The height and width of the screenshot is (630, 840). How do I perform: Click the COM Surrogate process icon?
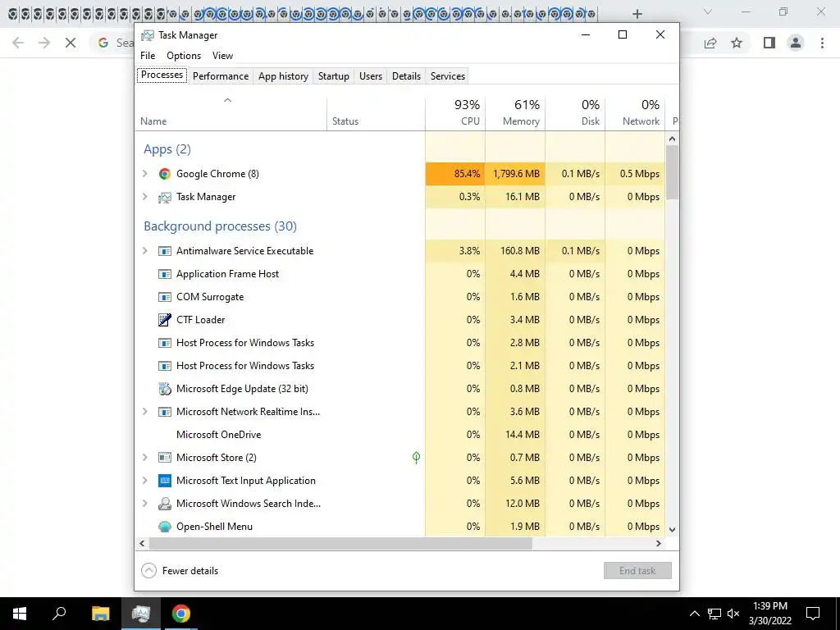[164, 297]
